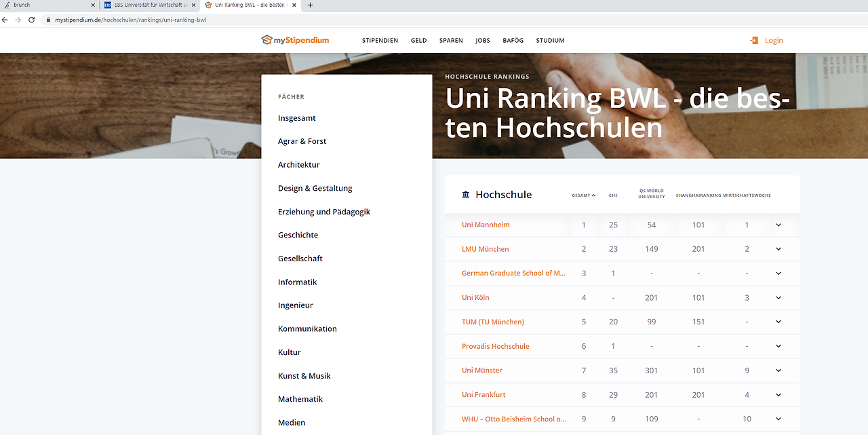
Task: Open the Uni Frankfurt link
Action: [484, 395]
